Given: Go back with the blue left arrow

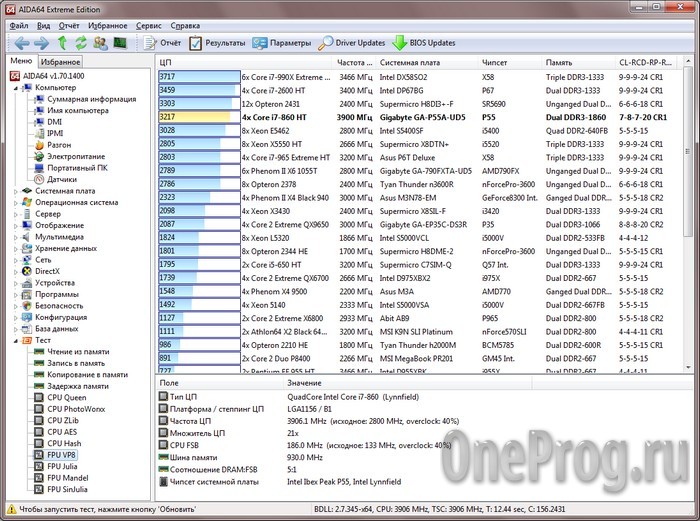Looking at the screenshot, I should [22, 43].
